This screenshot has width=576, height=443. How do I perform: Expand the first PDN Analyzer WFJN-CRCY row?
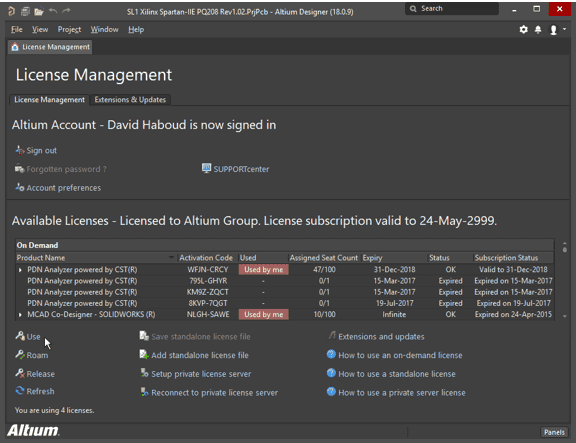pos(20,270)
